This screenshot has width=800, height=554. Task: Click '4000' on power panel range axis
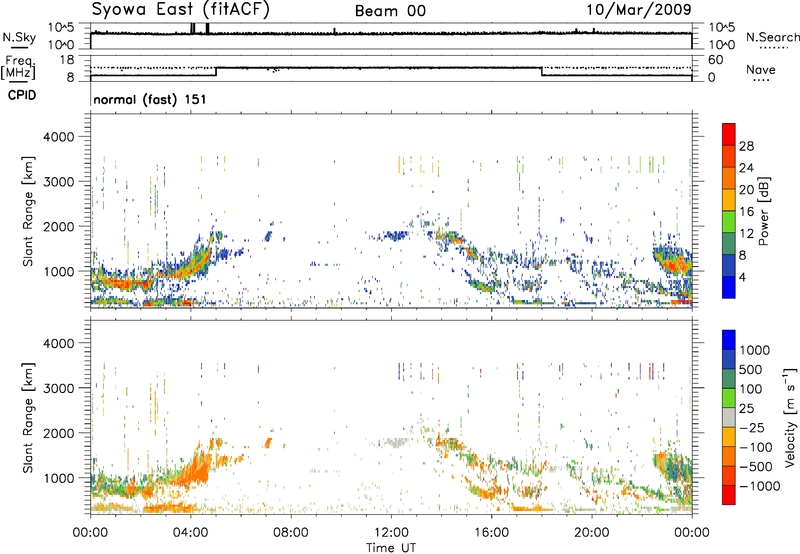tap(58, 137)
